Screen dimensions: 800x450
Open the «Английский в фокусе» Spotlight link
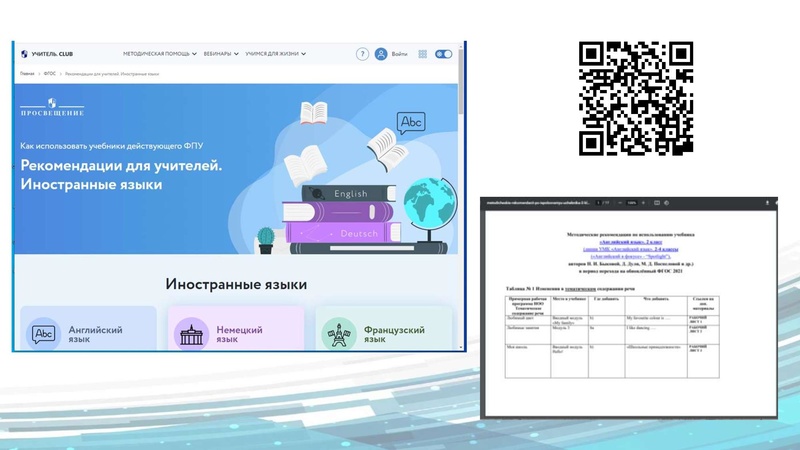631,257
